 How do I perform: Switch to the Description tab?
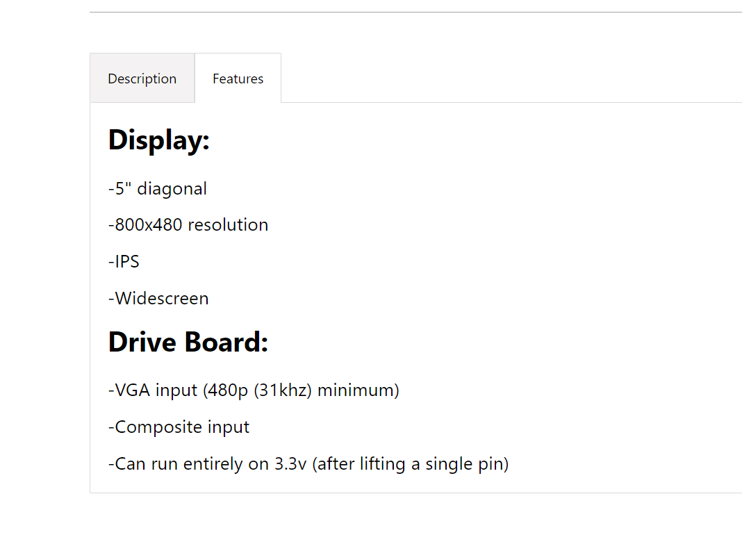click(x=142, y=78)
